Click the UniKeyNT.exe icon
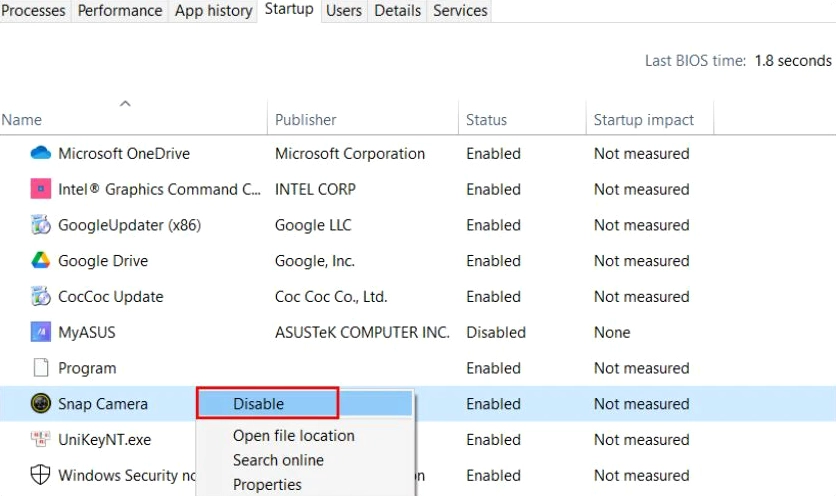 coord(40,440)
